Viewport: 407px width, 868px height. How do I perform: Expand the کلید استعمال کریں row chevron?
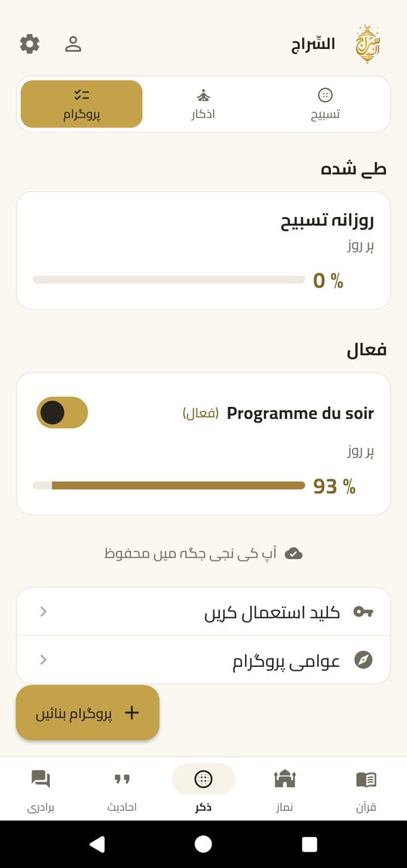point(43,612)
